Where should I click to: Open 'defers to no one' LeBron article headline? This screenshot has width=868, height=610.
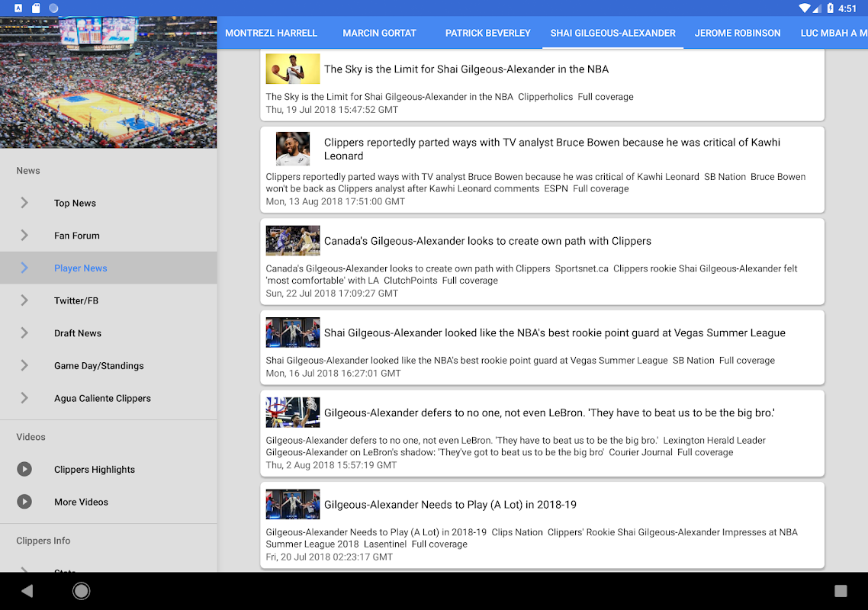549,413
